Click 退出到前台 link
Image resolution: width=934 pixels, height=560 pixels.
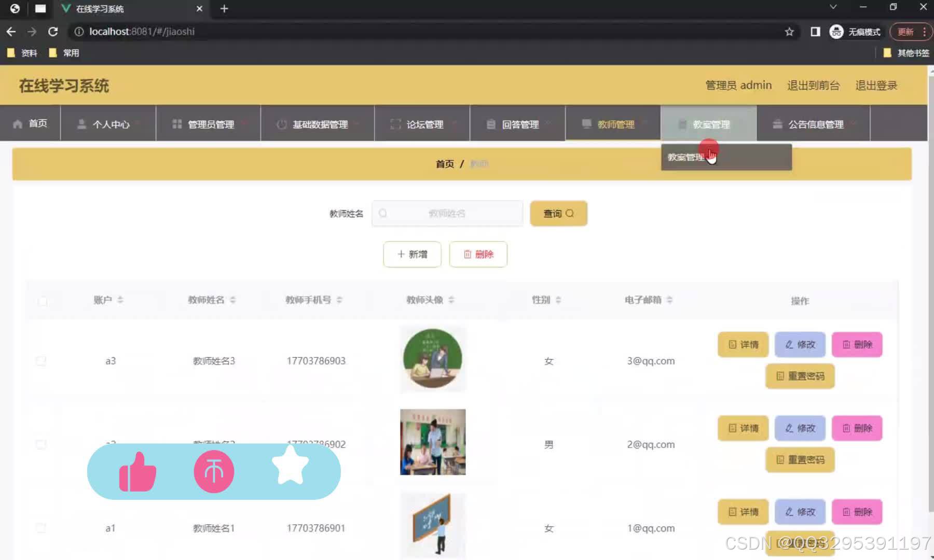coord(813,85)
